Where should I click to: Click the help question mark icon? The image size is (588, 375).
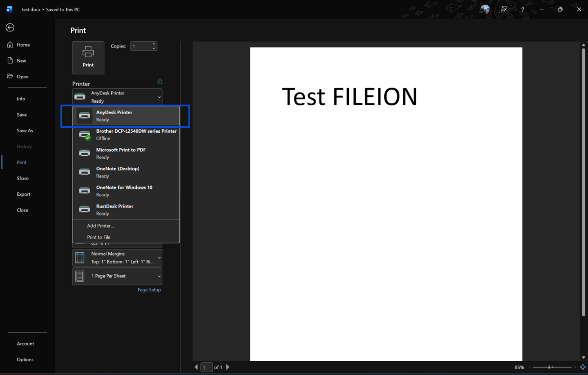tap(523, 9)
